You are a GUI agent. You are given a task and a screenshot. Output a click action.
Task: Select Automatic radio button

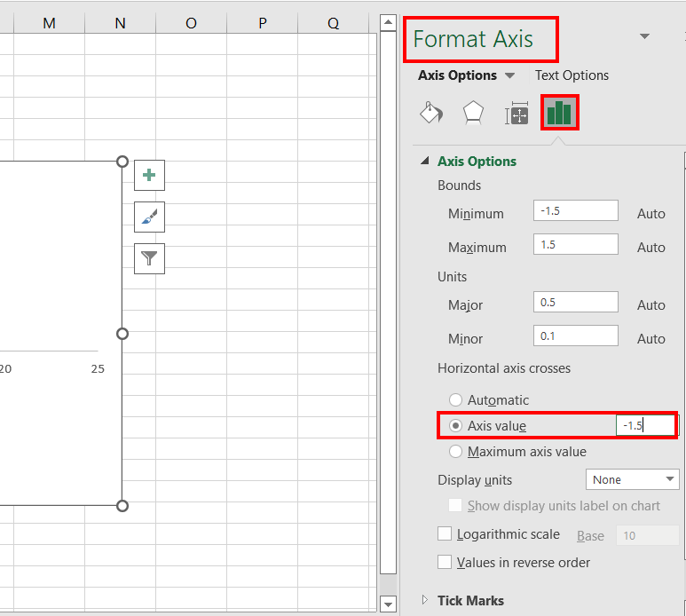[455, 400]
